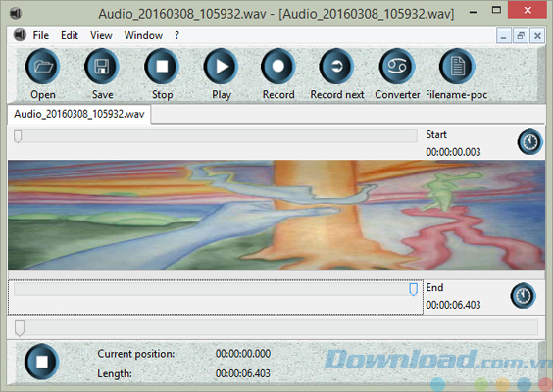Open the Converter tool

[x=397, y=67]
